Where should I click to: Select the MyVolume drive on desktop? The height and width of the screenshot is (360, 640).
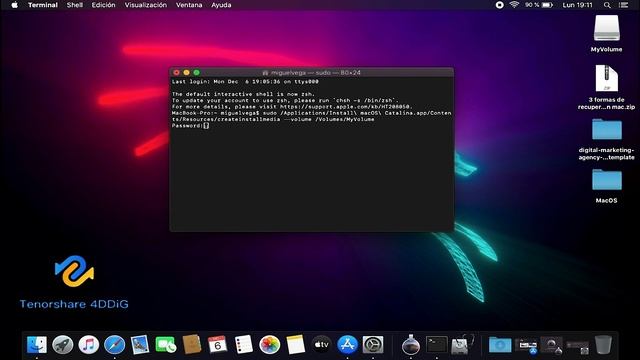[607, 33]
